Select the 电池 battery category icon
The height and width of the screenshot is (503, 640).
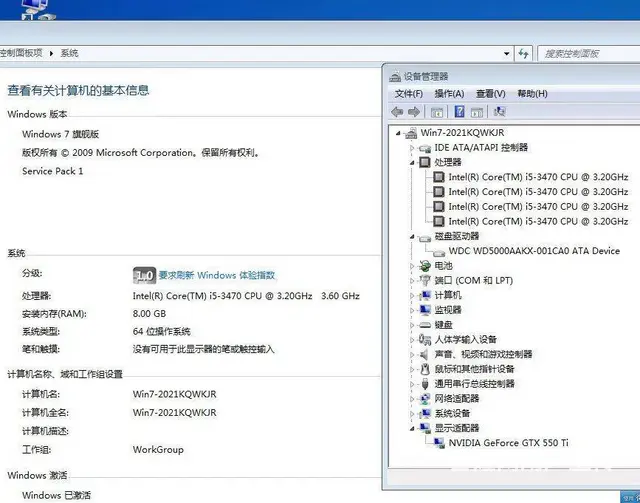click(x=425, y=266)
